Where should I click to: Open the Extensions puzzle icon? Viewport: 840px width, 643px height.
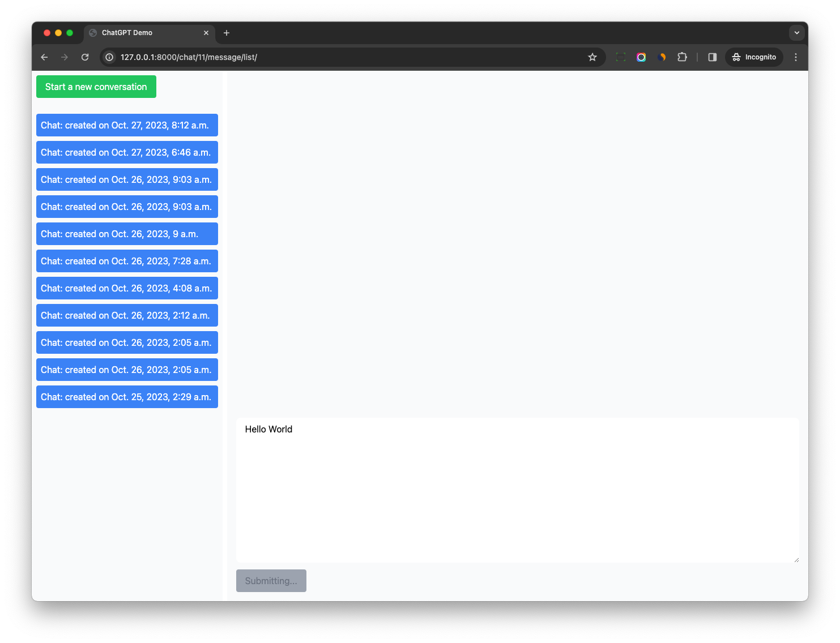(682, 57)
